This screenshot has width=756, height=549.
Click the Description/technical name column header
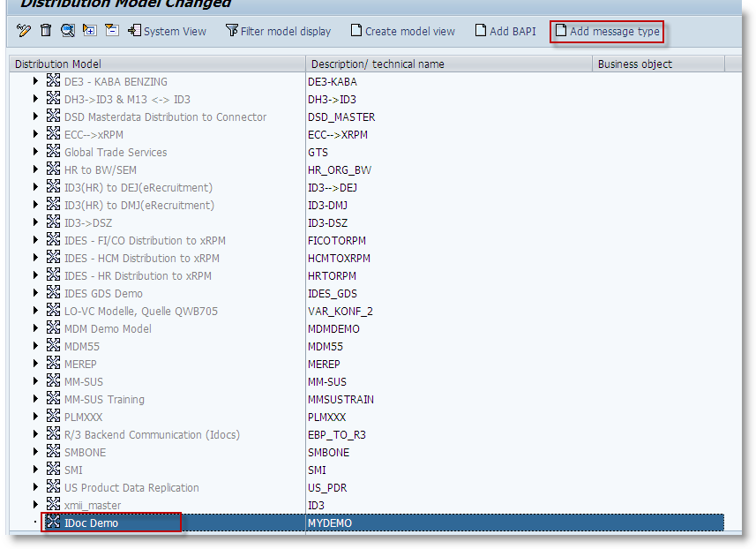[x=379, y=64]
